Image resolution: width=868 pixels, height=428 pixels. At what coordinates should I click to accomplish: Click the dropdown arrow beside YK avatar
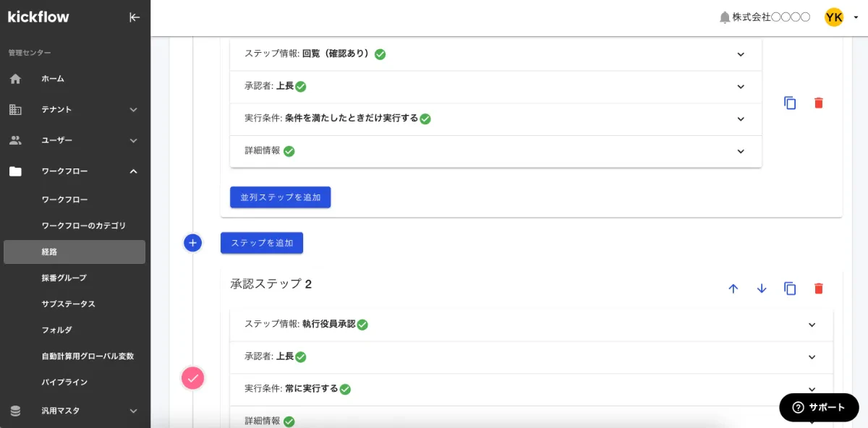pyautogui.click(x=856, y=18)
